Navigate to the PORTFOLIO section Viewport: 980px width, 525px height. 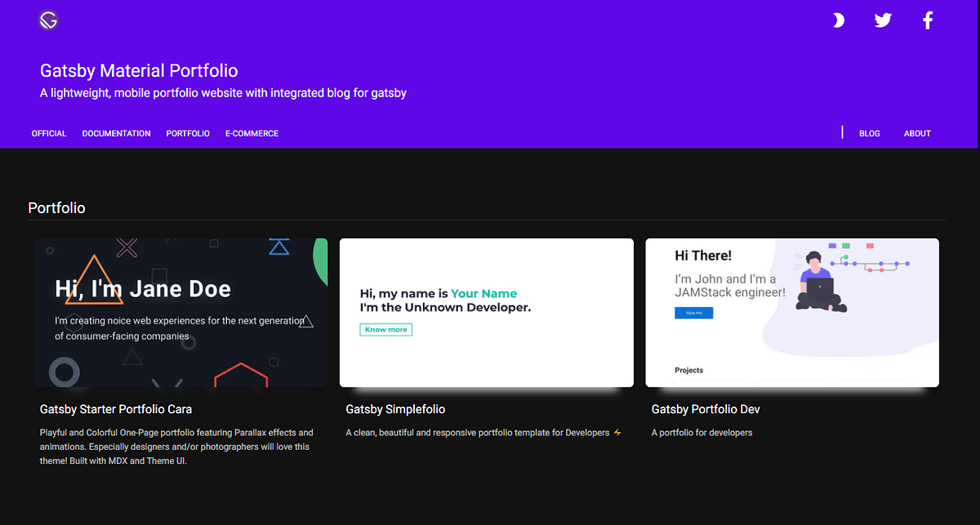pyautogui.click(x=187, y=133)
